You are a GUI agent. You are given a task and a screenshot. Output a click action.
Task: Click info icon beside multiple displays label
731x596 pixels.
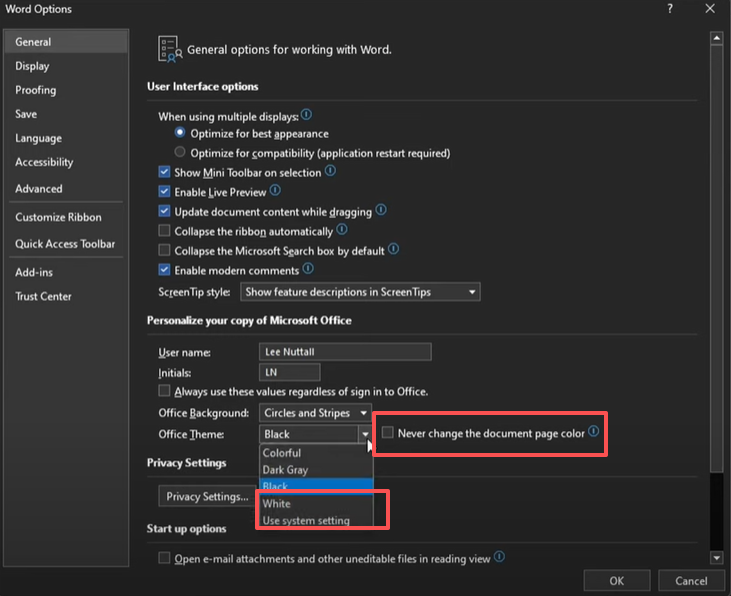tap(306, 116)
